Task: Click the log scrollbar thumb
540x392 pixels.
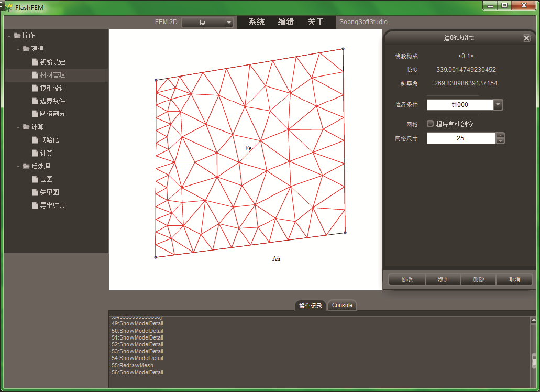Action: point(534,361)
